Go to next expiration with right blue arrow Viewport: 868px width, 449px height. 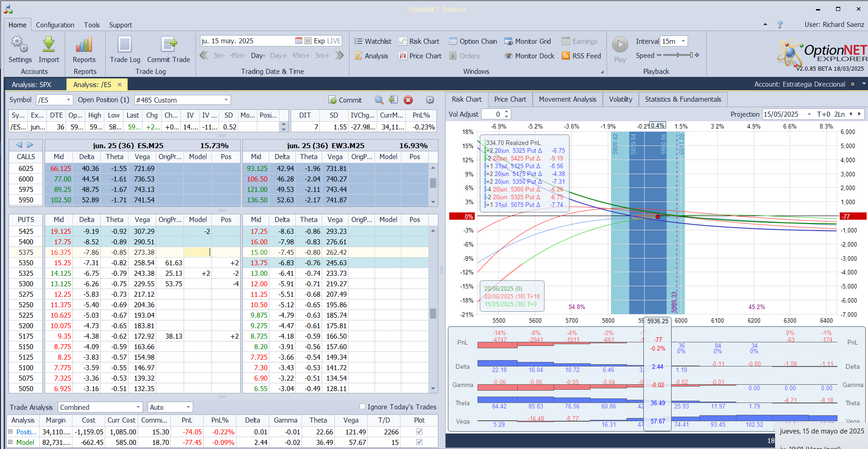[x=30, y=145]
